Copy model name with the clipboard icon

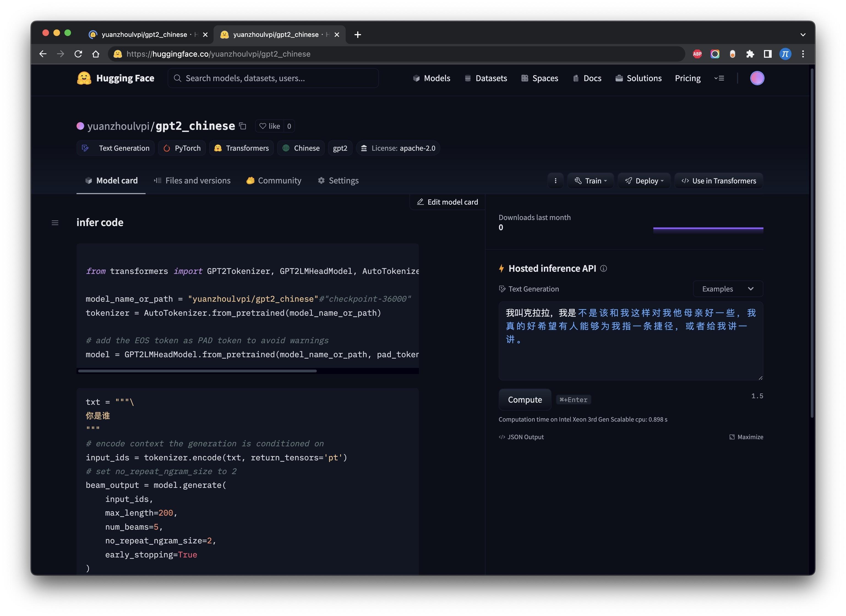[x=242, y=126]
